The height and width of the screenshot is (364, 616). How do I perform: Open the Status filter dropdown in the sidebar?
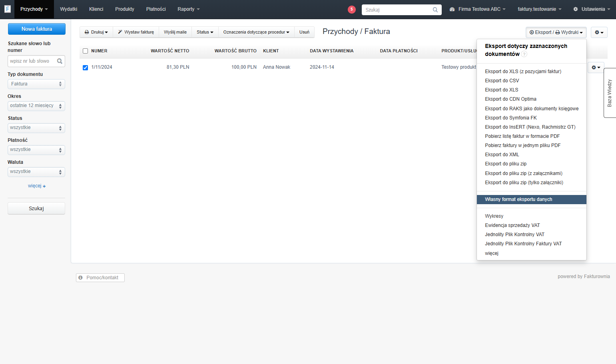tap(36, 128)
